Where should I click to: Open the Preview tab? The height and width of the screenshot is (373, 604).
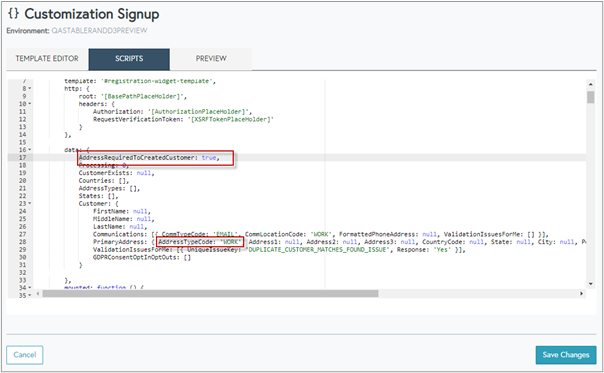[x=211, y=59]
